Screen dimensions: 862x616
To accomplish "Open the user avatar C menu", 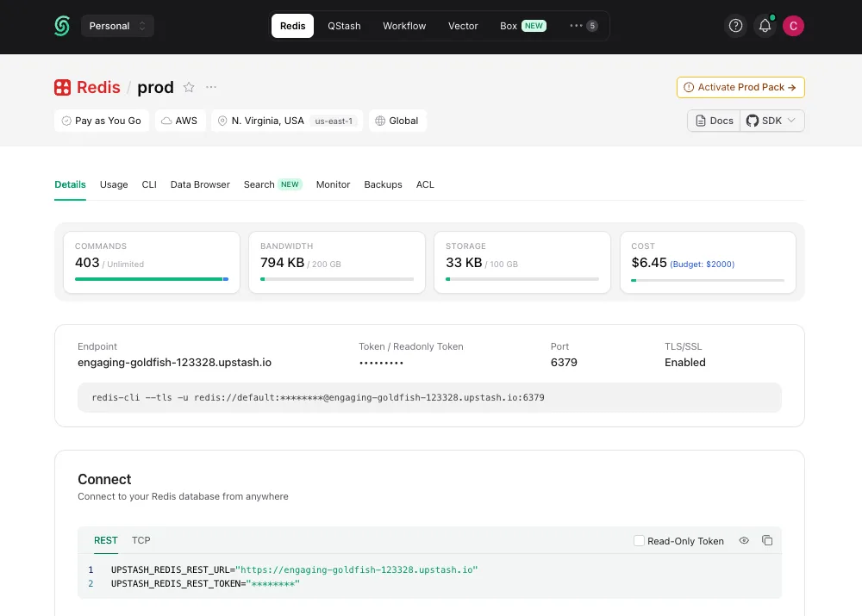I will click(793, 26).
